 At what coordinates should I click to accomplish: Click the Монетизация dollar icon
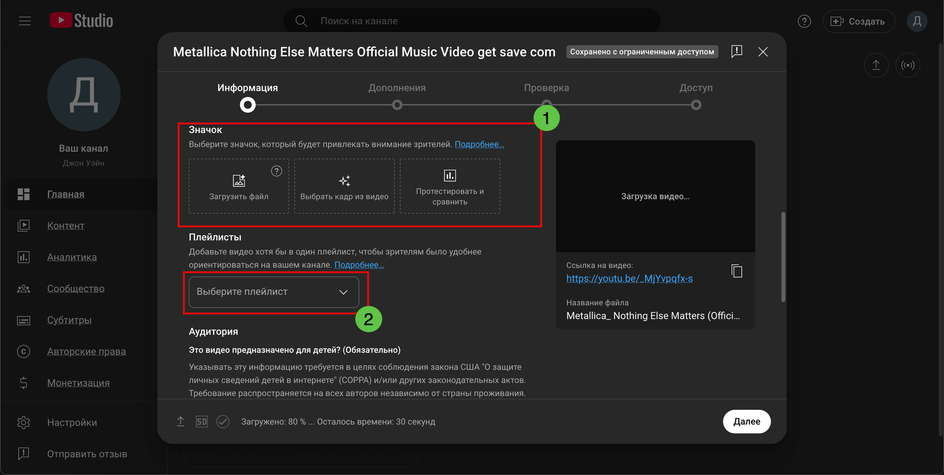pos(23,382)
